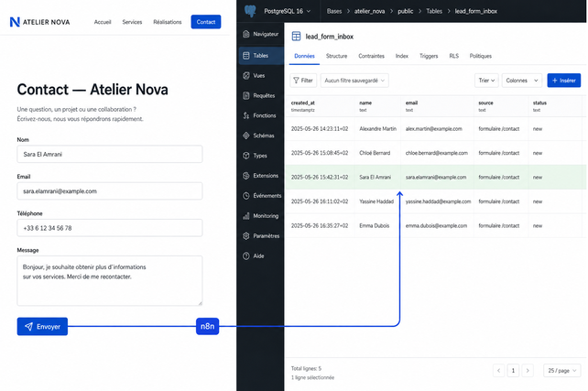Select the Emma Dubois row
This screenshot has width=588, height=391.
pos(436,225)
